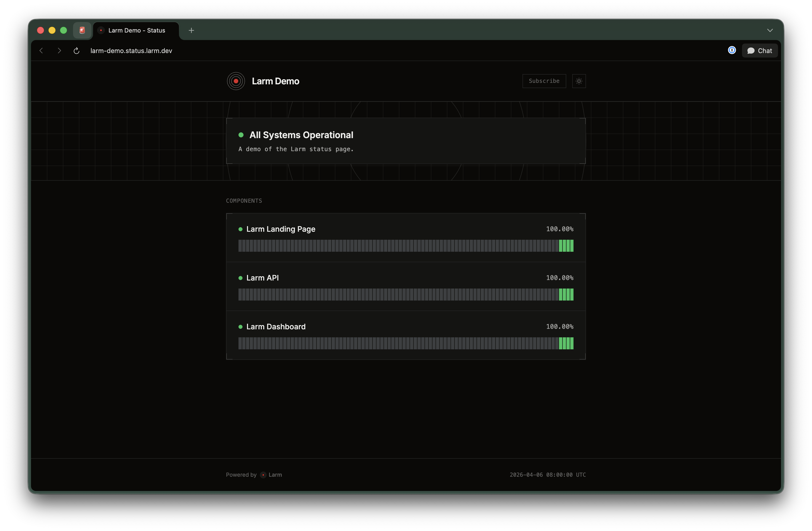The width and height of the screenshot is (812, 531).
Task: Click the Larm link in footer
Action: pyautogui.click(x=275, y=475)
